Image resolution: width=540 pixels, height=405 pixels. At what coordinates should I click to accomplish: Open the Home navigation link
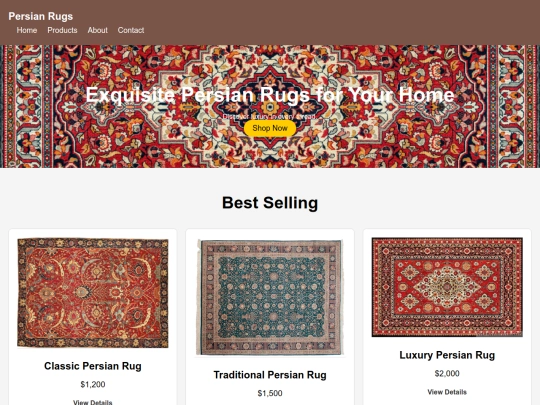point(27,30)
